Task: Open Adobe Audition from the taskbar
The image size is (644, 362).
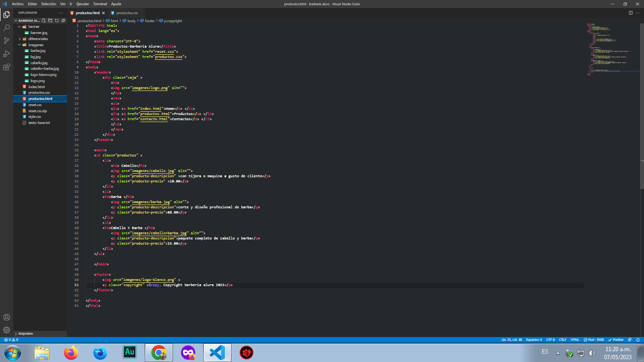Action: pyautogui.click(x=129, y=352)
